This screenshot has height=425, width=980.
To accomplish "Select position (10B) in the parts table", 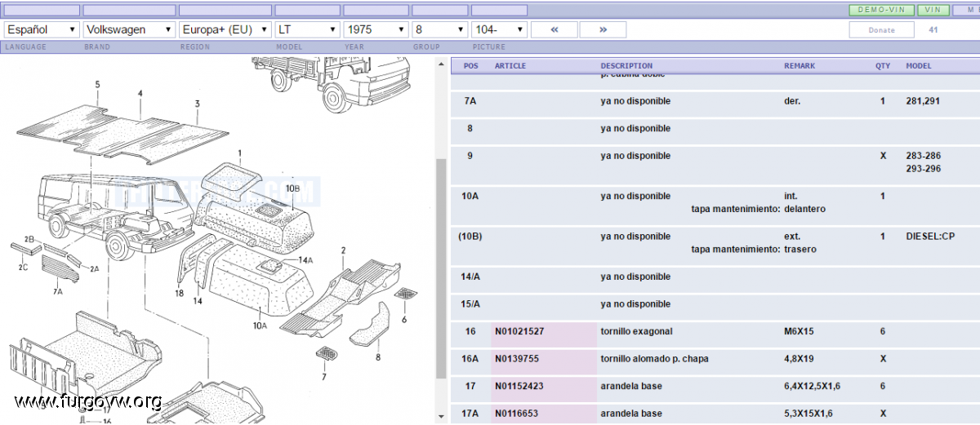I will (x=470, y=237).
